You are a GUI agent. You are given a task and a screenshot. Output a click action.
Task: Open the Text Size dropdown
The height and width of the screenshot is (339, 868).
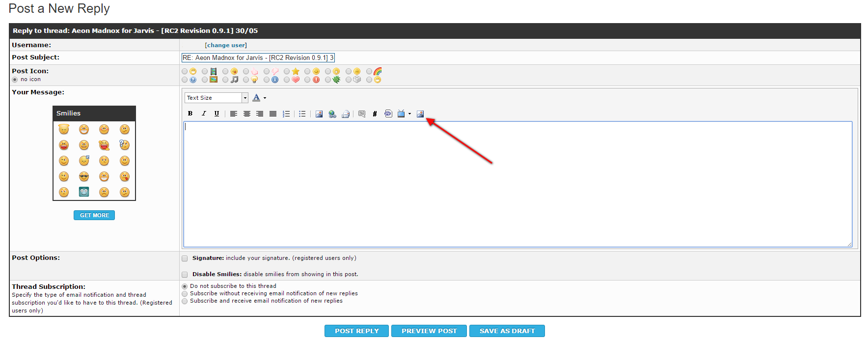(216, 98)
